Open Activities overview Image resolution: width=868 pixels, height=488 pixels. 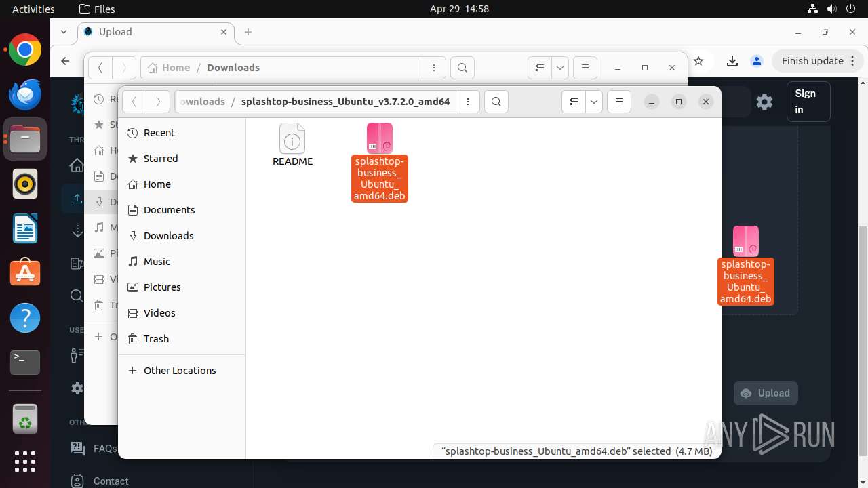[x=33, y=9]
